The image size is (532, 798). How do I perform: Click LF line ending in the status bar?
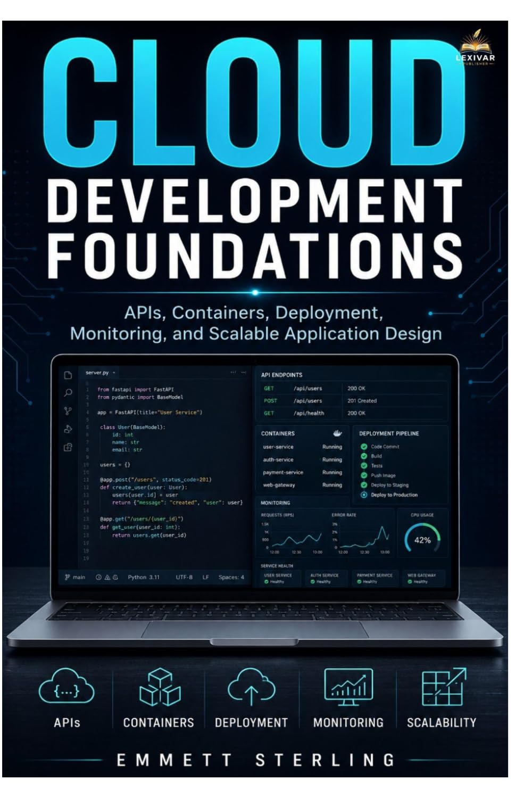[206, 577]
